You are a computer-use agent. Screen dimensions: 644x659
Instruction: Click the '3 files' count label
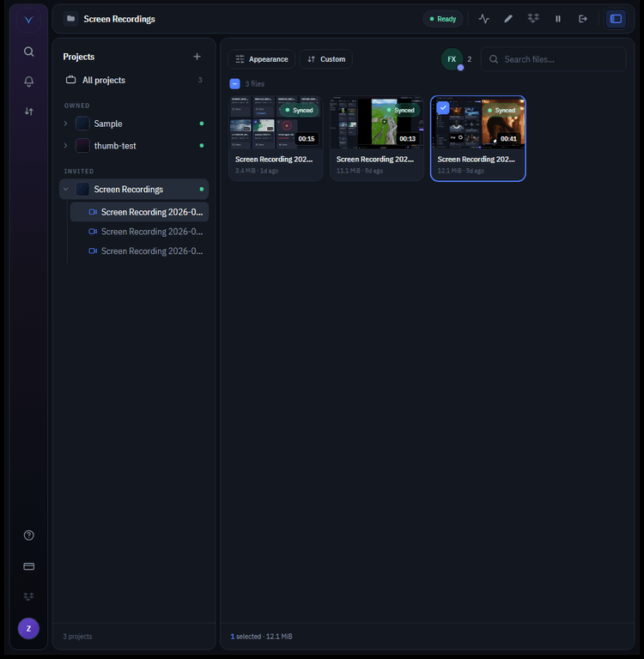(x=255, y=83)
